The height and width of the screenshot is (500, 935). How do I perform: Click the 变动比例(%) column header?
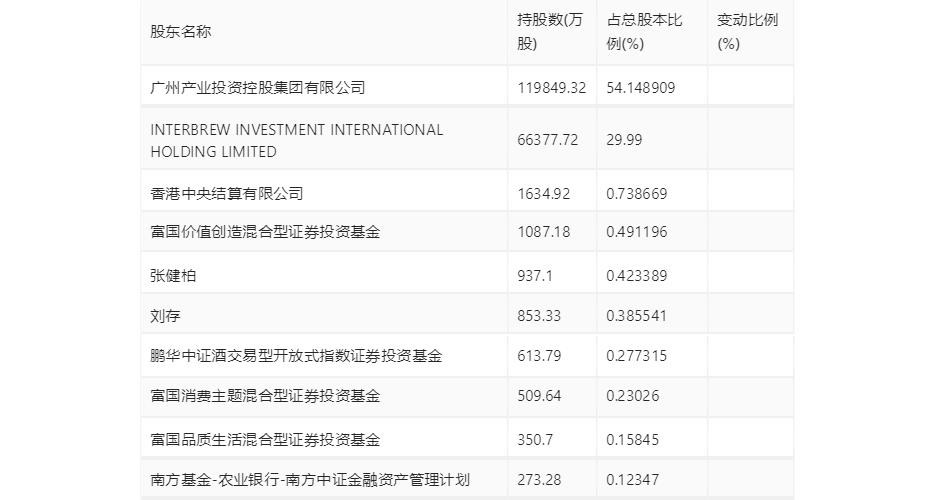click(747, 32)
